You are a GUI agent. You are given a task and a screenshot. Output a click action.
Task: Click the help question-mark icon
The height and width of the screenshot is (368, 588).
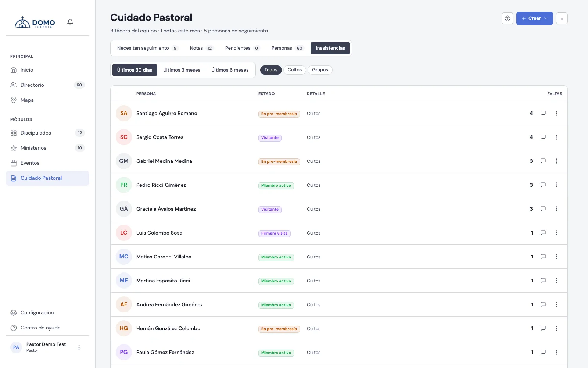click(508, 18)
